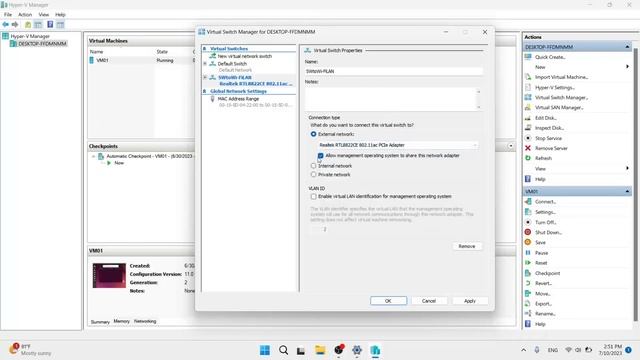Image resolution: width=640 pixels, height=360 pixels.
Task: Select Private network radio button
Action: [313, 175]
